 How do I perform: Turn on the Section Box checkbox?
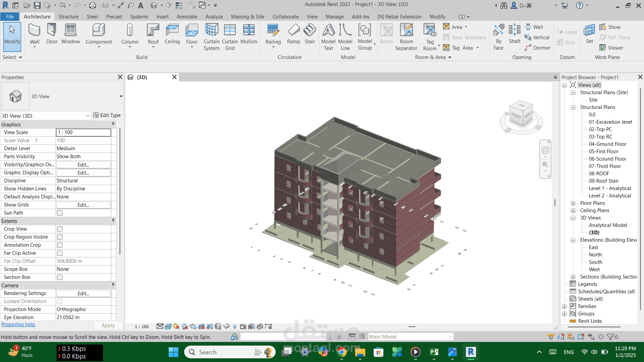coord(60,277)
